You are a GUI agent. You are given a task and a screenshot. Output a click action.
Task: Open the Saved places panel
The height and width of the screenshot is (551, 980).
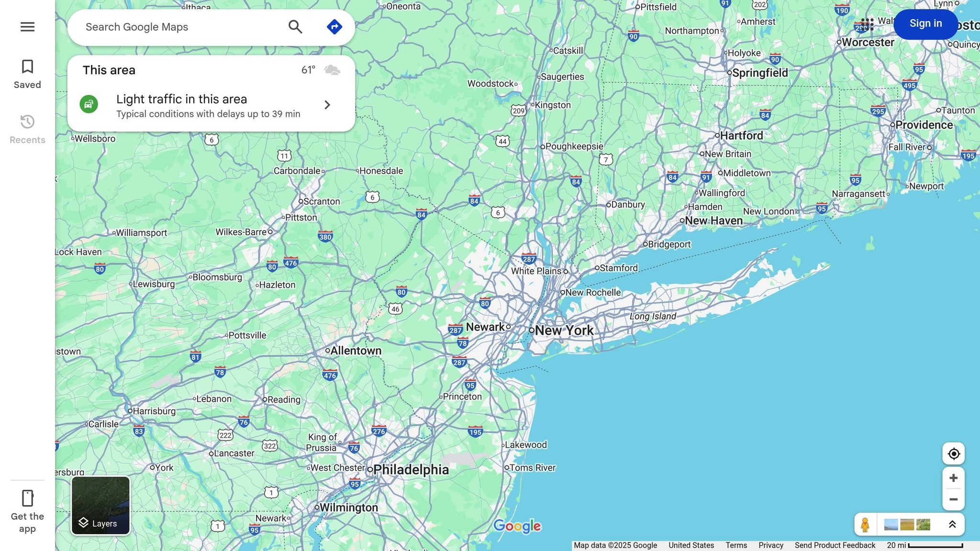pyautogui.click(x=27, y=74)
